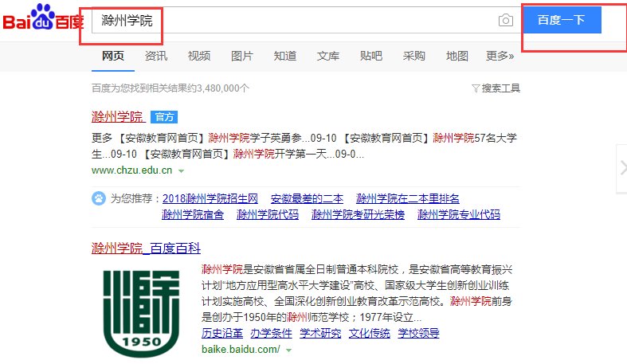Open the right-side panel arrow
This screenshot has width=627, height=364.
622,168
